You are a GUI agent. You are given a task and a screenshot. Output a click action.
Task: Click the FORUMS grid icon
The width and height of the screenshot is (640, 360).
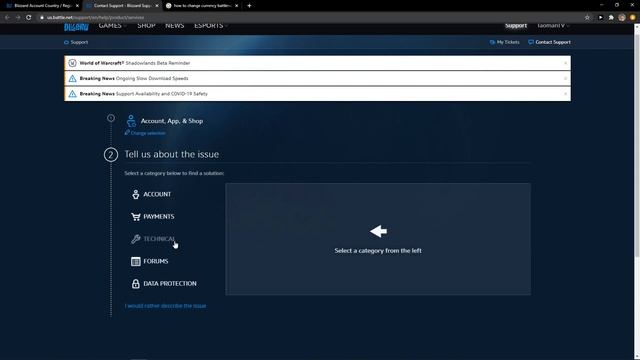point(136,261)
